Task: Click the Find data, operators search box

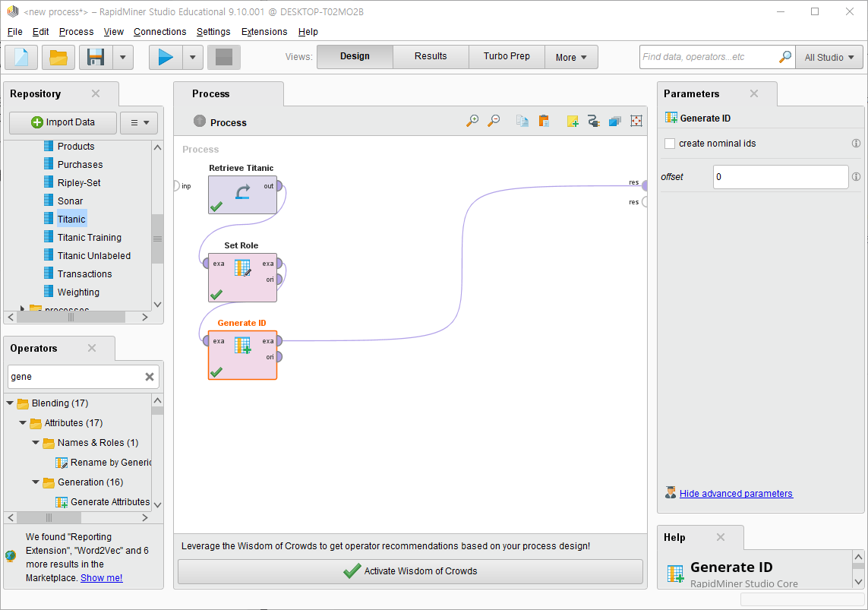Action: (x=709, y=57)
